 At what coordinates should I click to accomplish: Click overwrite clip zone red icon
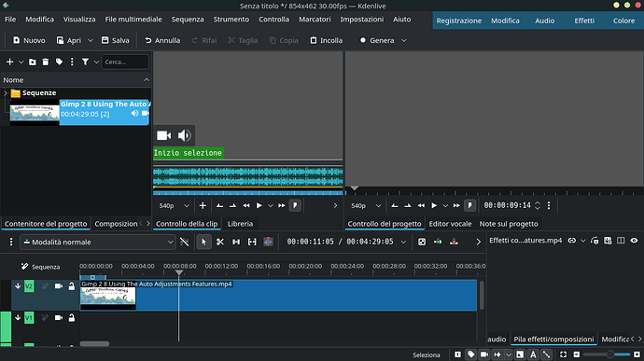(x=454, y=242)
